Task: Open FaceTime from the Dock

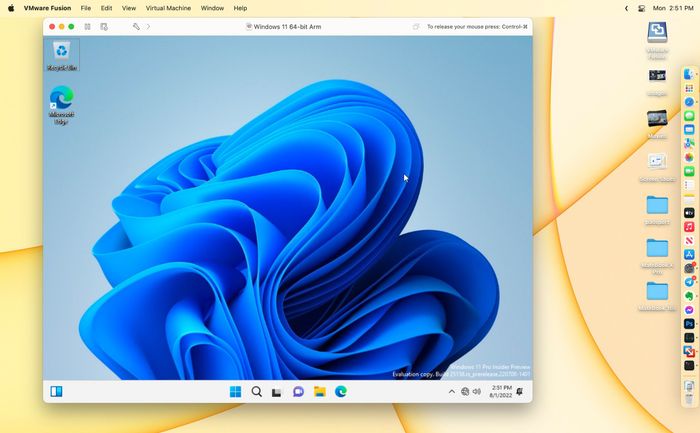Action: (x=689, y=171)
